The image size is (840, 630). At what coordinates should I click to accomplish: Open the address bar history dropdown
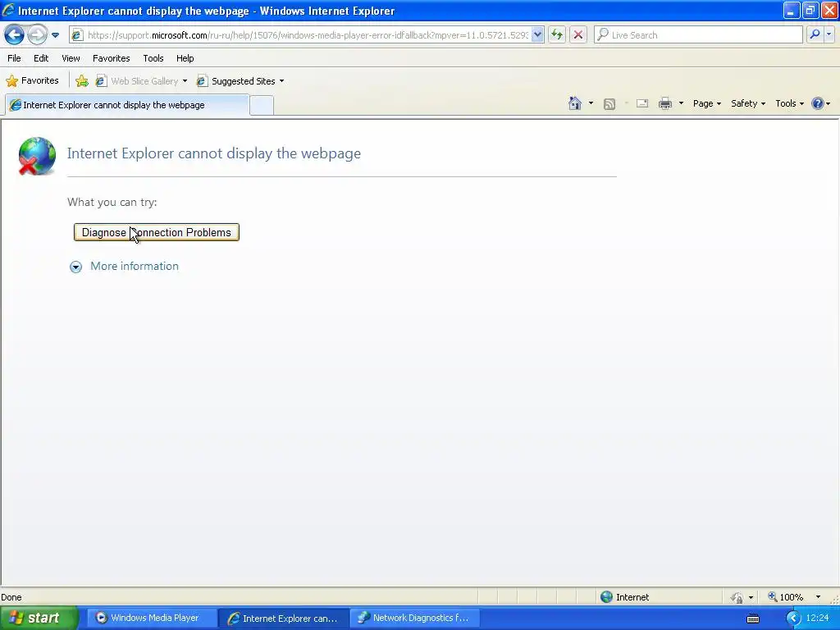(537, 35)
